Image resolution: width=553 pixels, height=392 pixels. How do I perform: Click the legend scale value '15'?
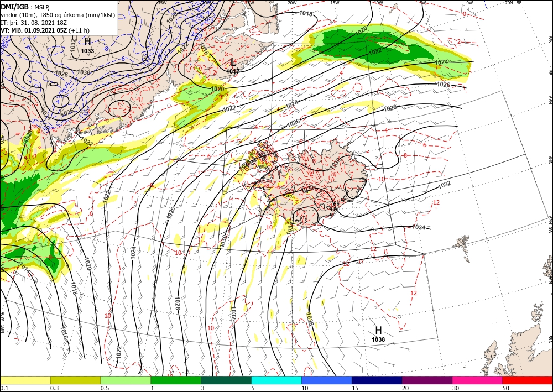(x=355, y=388)
